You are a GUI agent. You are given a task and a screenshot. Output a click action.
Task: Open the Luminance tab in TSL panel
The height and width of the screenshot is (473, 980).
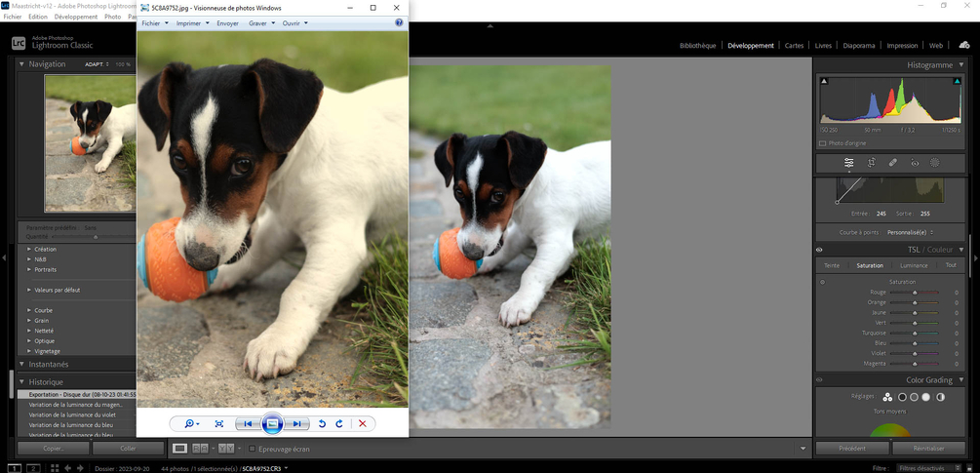coord(913,265)
